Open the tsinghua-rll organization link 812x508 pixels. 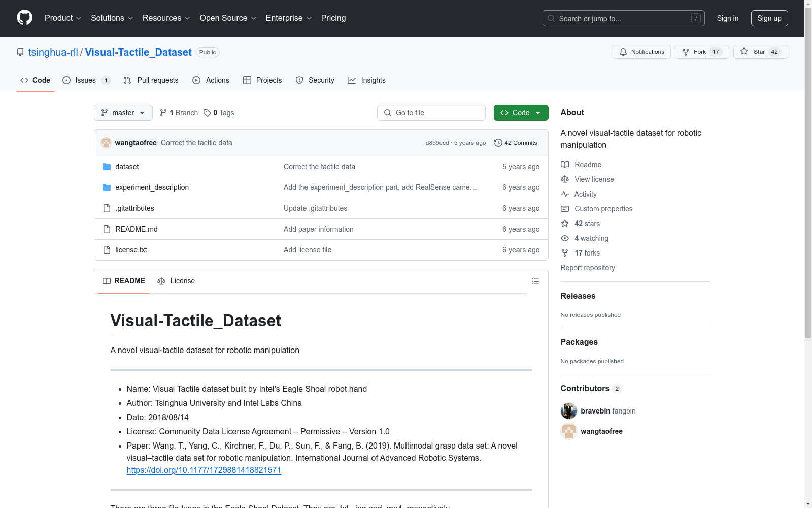point(53,52)
